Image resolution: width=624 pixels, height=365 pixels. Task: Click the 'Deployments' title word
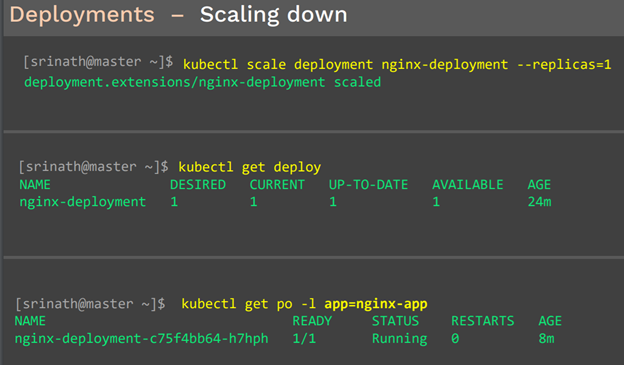click(82, 15)
